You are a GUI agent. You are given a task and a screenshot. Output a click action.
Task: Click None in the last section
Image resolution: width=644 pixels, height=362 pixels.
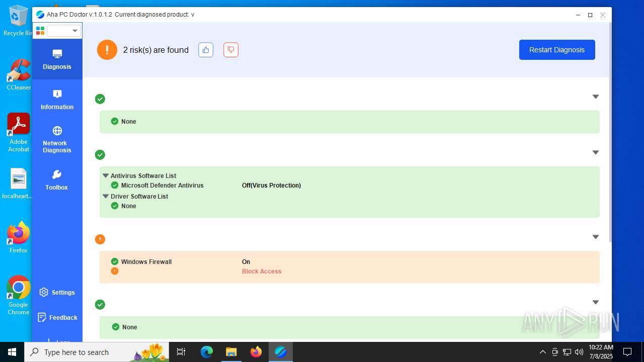click(129, 327)
